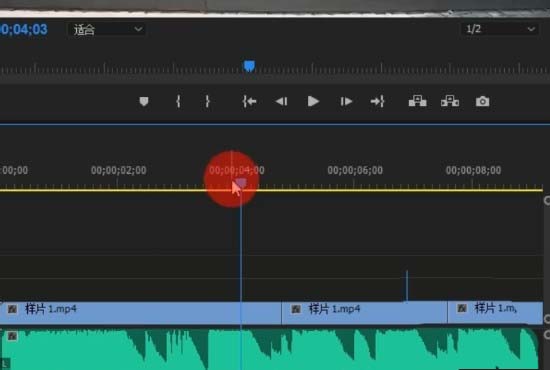Click Go to Out point button
The height and width of the screenshot is (370, 550).
coord(377,101)
